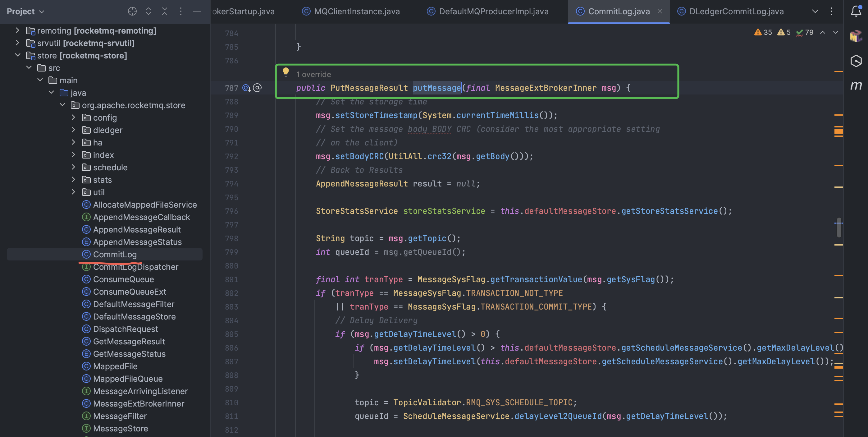Expand the config package folder
This screenshot has width=868, height=437.
tap(73, 117)
